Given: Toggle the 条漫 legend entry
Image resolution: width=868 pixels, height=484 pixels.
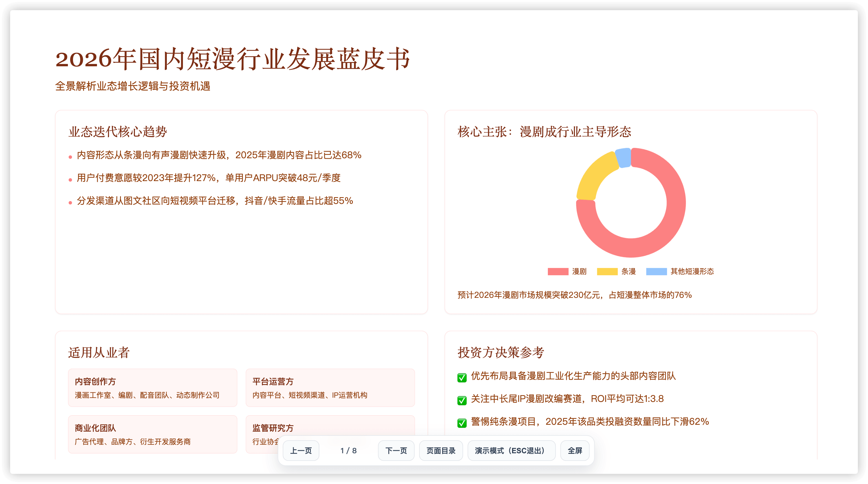Looking at the screenshot, I should [x=616, y=272].
